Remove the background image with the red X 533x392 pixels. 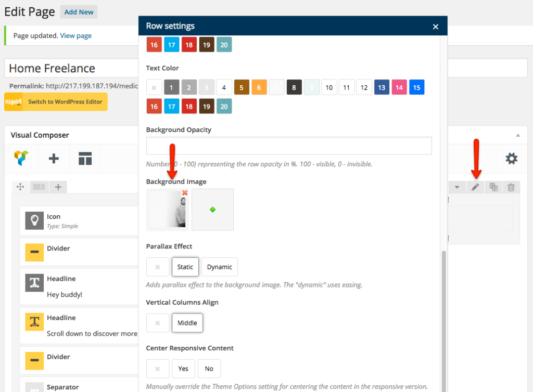(185, 193)
